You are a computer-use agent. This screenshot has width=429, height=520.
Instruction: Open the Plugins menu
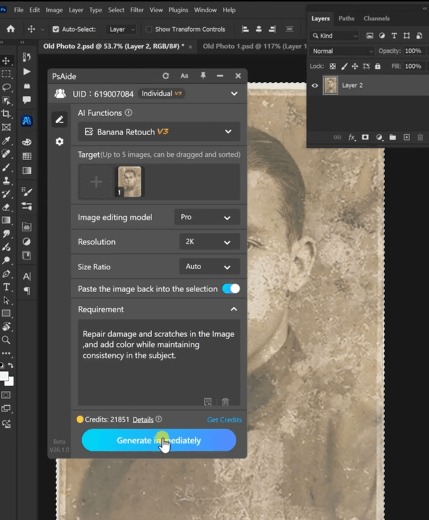pyautogui.click(x=178, y=10)
